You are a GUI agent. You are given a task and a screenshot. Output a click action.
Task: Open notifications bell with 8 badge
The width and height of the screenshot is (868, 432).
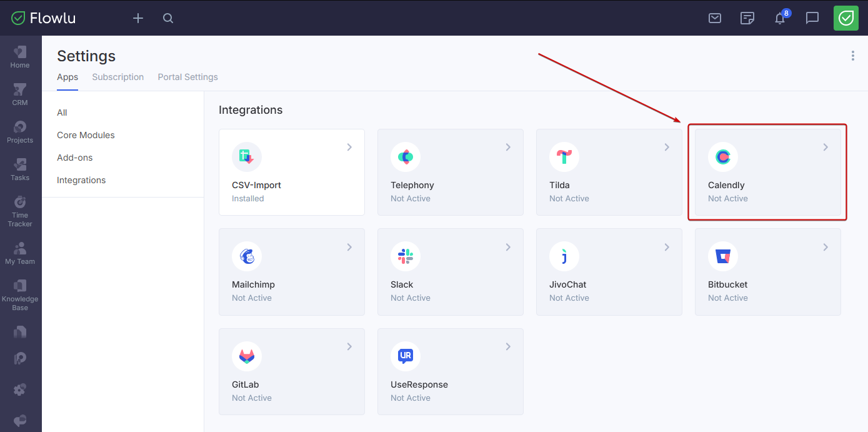(x=780, y=18)
